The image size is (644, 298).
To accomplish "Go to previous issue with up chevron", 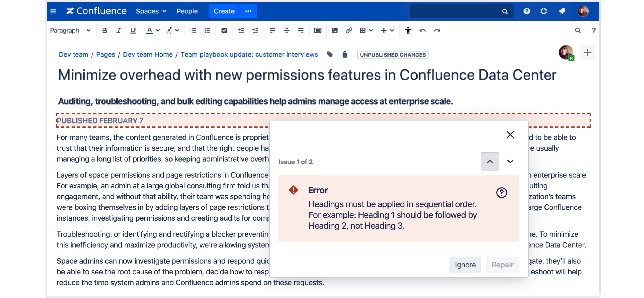I will (490, 162).
